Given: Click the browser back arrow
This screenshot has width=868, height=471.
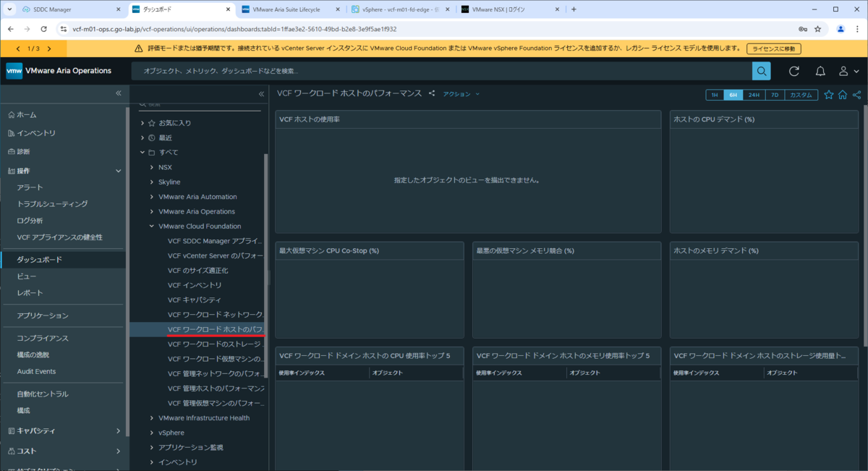Looking at the screenshot, I should pos(11,29).
